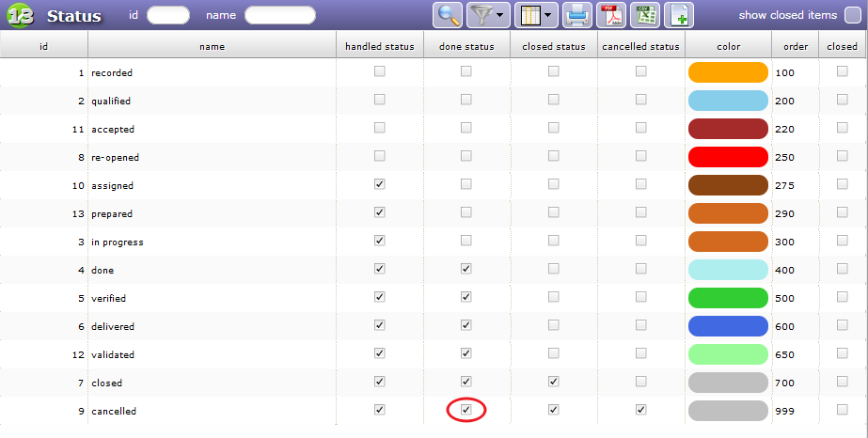Image resolution: width=868 pixels, height=438 pixels.
Task: Click the green Status logo icon
Action: pos(21,15)
